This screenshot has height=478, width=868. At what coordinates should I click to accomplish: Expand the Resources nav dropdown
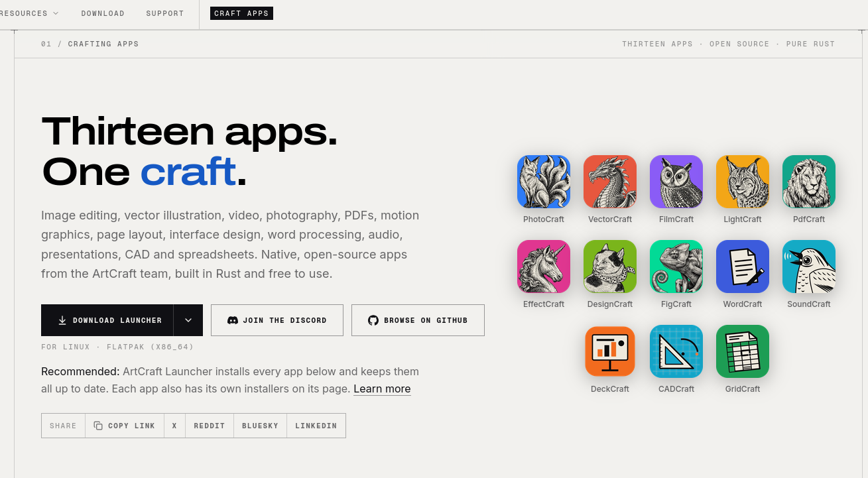(x=29, y=13)
